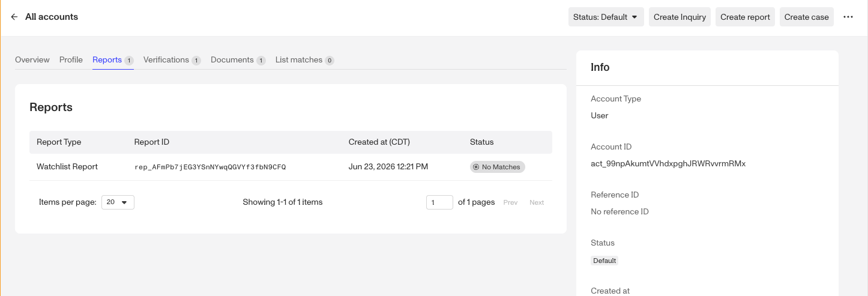
Task: Click the Documents tab count badge
Action: coord(261,60)
